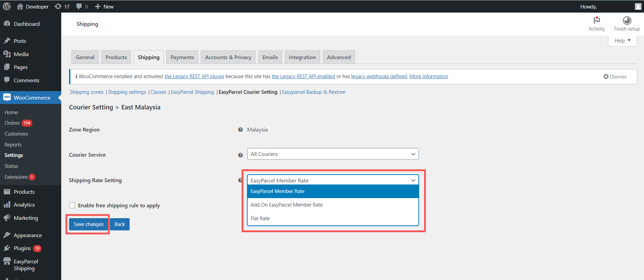The width and height of the screenshot is (644, 280).
Task: Open the comments bubble icon in admin bar
Action: tap(79, 6)
